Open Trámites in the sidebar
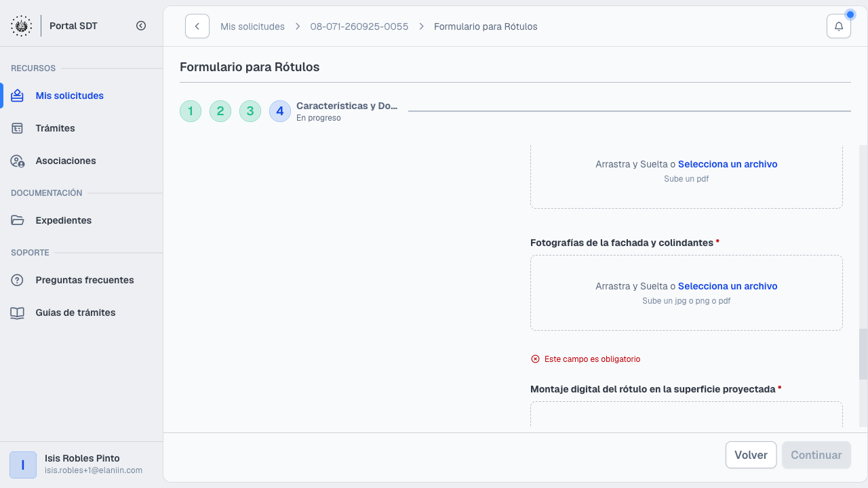The height and width of the screenshot is (488, 868). point(55,128)
